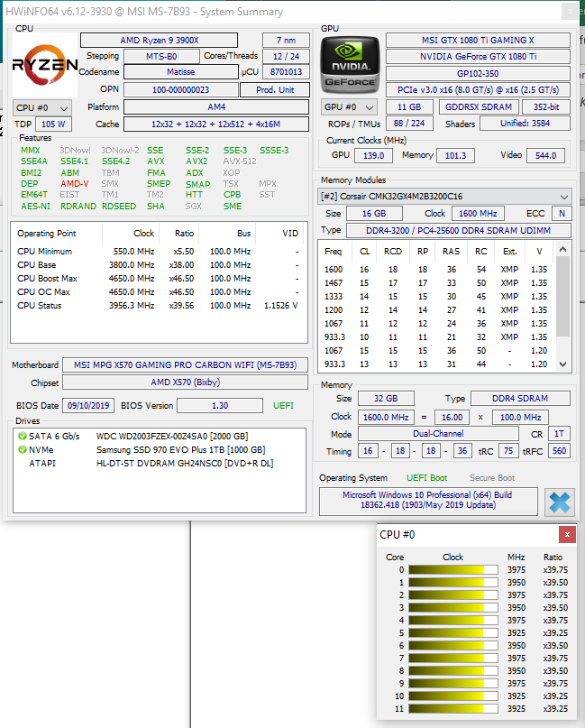Click the Dual-Channel mode field

click(438, 434)
